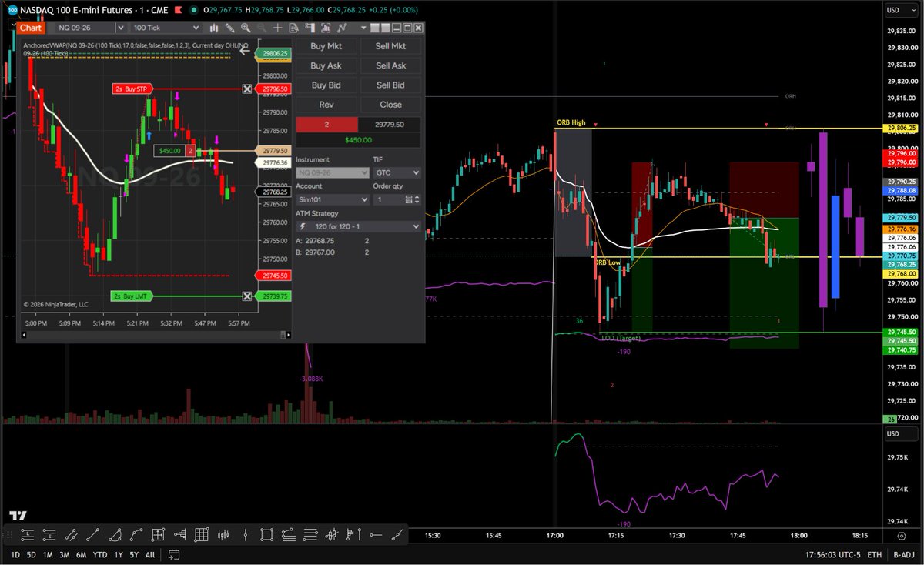This screenshot has height=565, width=924.
Task: Click the Sell Mkt button
Action: tap(391, 46)
